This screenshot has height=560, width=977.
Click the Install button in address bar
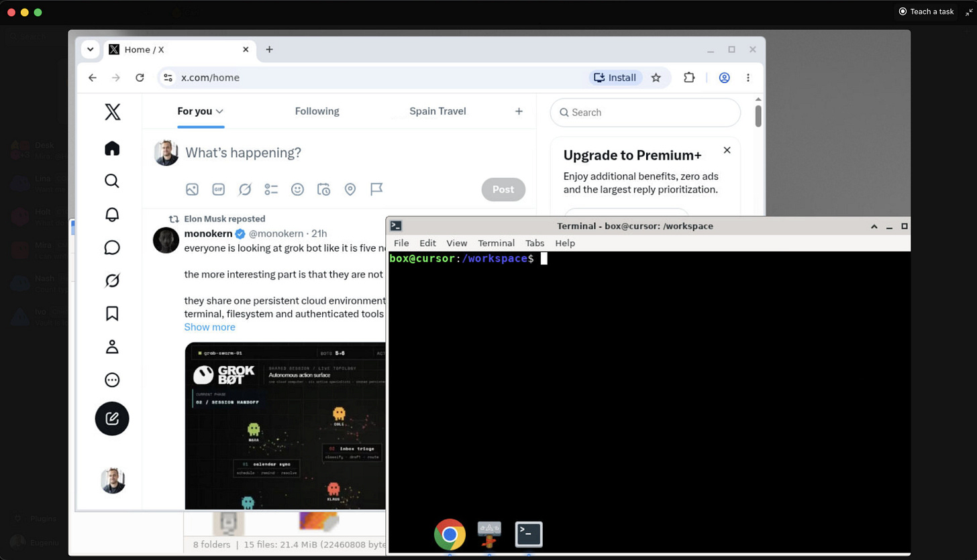615,78
